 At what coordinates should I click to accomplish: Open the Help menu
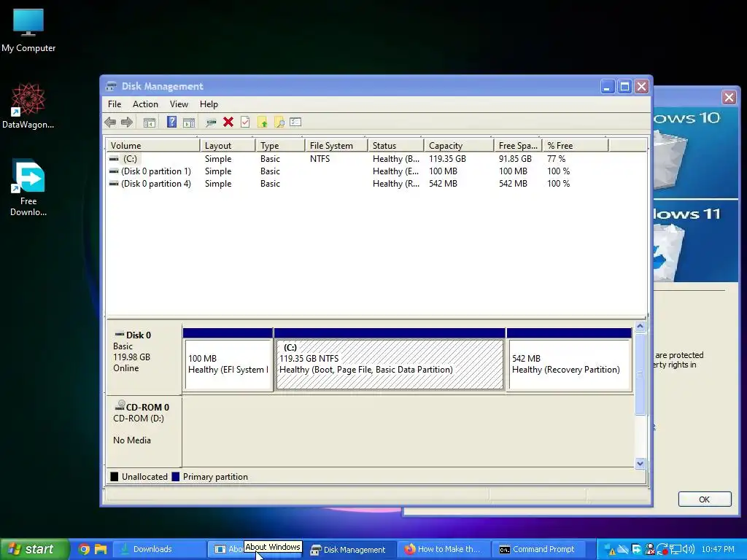tap(209, 104)
